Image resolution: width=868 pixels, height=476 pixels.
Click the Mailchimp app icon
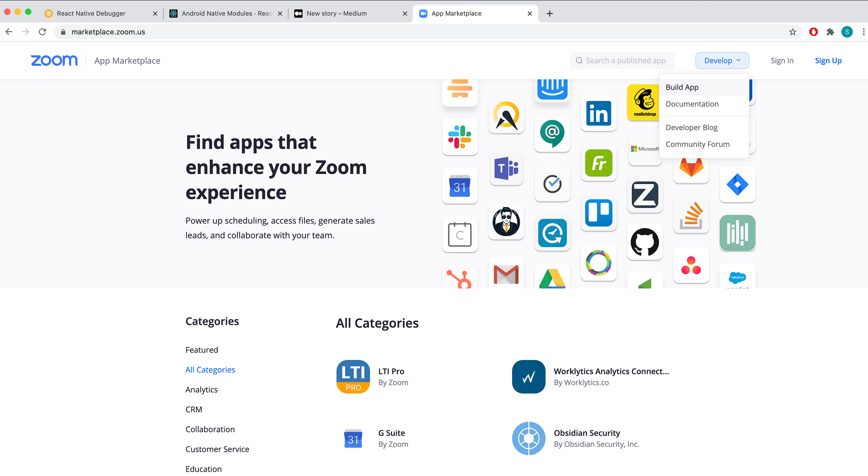point(644,103)
